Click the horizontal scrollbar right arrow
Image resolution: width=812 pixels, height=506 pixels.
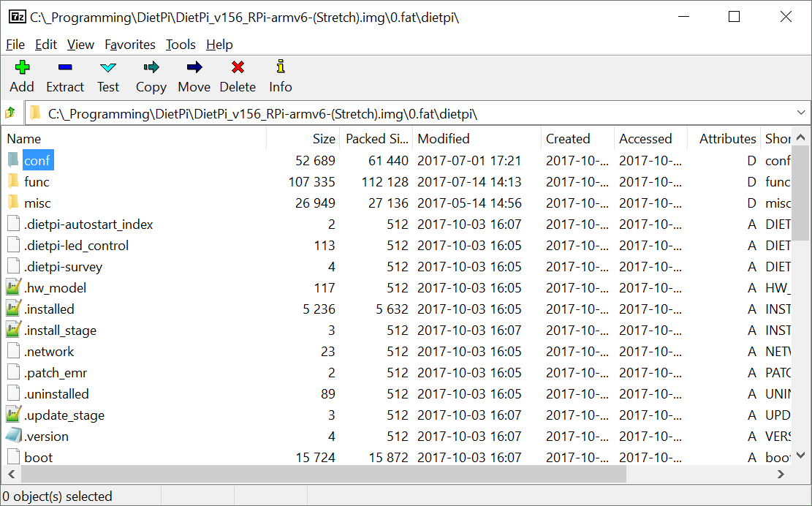click(781, 474)
